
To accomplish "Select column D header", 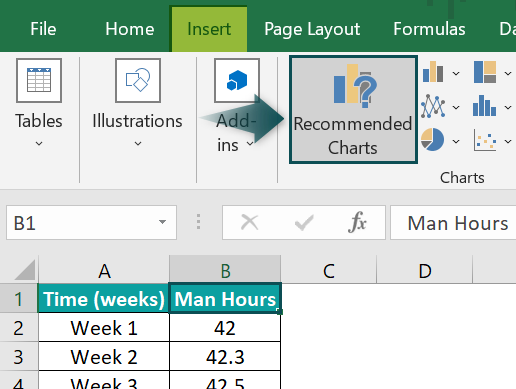I will pyautogui.click(x=425, y=270).
